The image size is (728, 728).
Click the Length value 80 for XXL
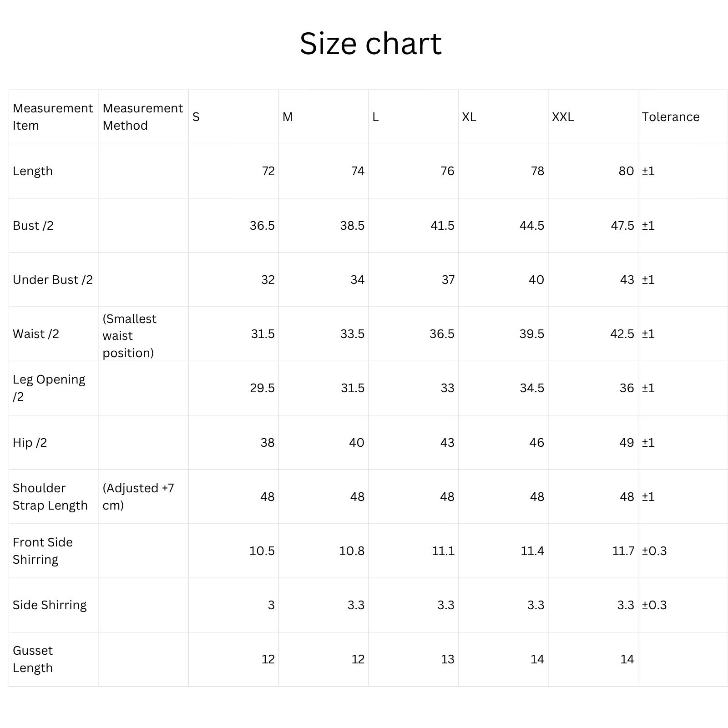pos(626,171)
